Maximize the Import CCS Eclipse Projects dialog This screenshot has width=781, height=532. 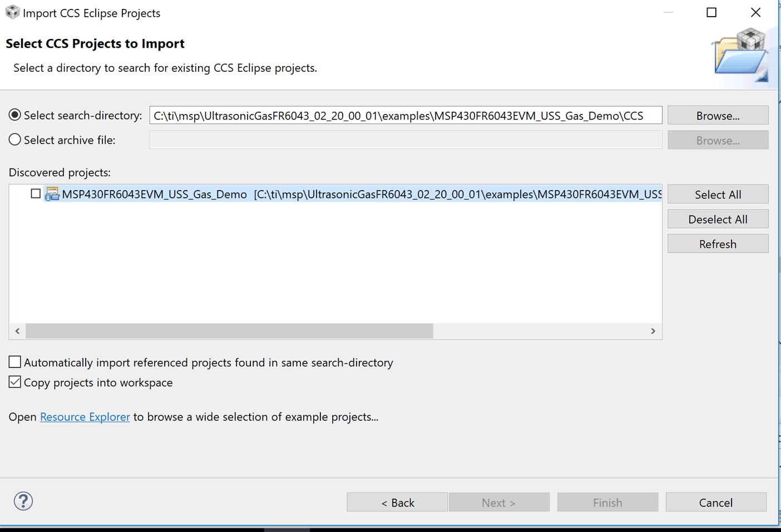pos(711,12)
